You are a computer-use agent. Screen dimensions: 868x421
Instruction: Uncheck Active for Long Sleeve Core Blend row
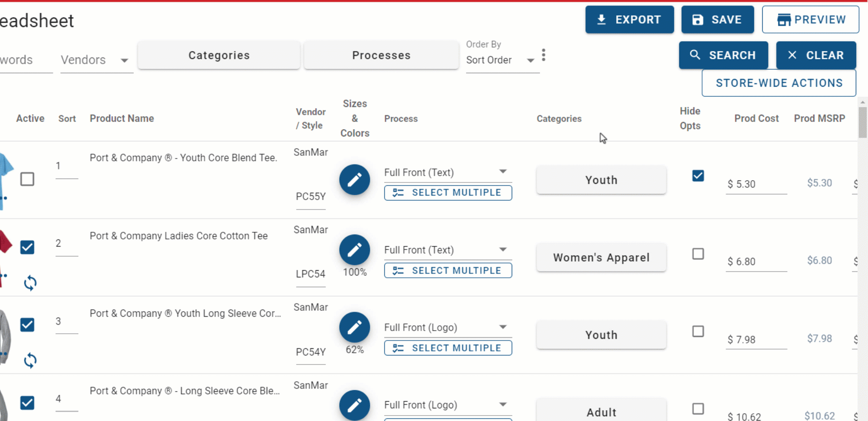point(27,402)
